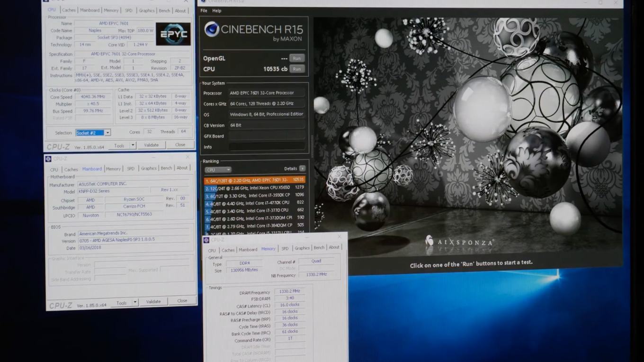Click the empty GFX Board field in Cinebench

tap(267, 136)
